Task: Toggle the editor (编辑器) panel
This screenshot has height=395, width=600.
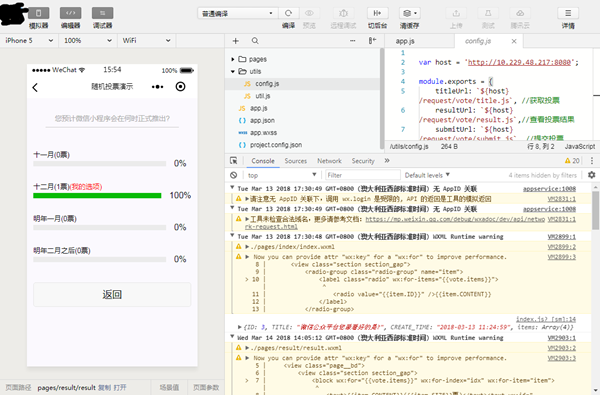Action: (x=70, y=13)
